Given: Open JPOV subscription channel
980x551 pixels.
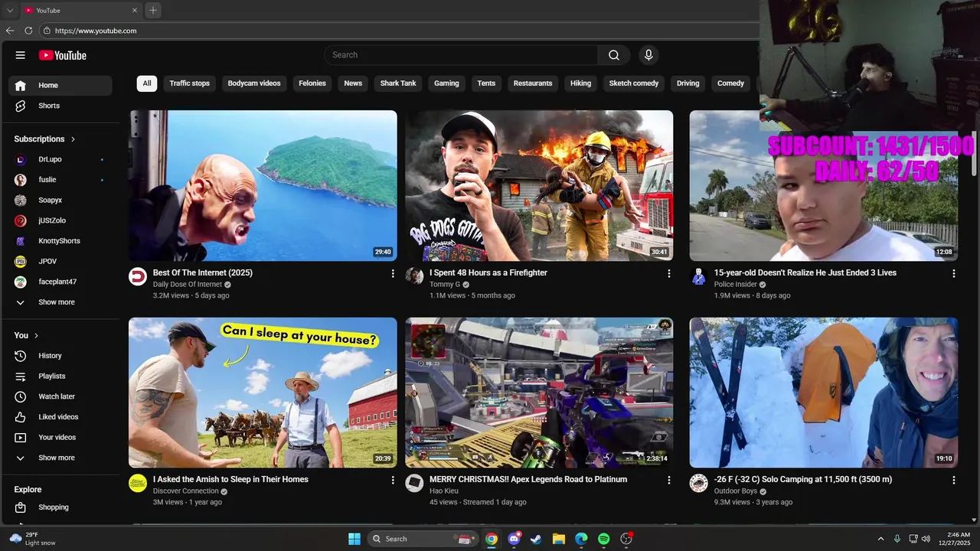Looking at the screenshot, I should (60, 262).
